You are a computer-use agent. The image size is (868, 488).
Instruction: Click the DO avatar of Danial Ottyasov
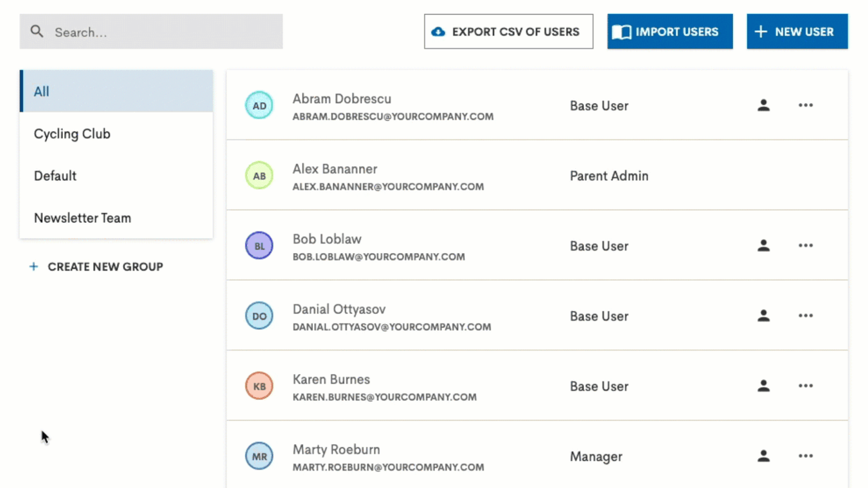click(x=259, y=316)
